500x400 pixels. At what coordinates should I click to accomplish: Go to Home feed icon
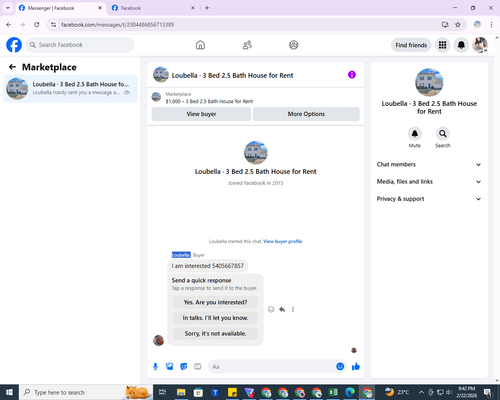coord(200,45)
